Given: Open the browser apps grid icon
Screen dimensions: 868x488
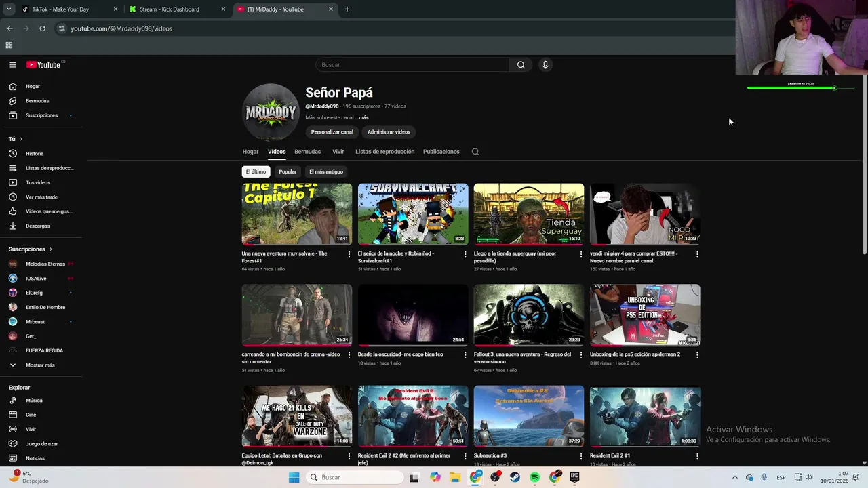Looking at the screenshot, I should point(9,45).
